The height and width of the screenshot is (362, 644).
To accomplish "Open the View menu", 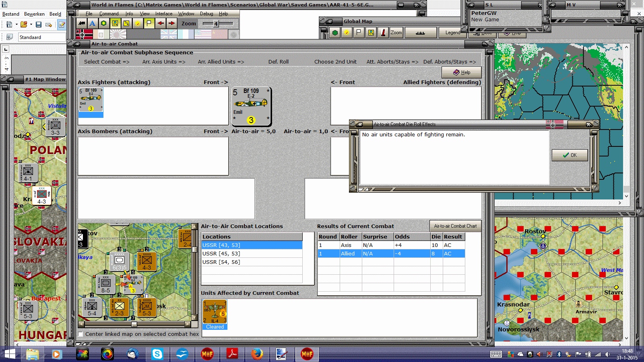I will pos(144,14).
